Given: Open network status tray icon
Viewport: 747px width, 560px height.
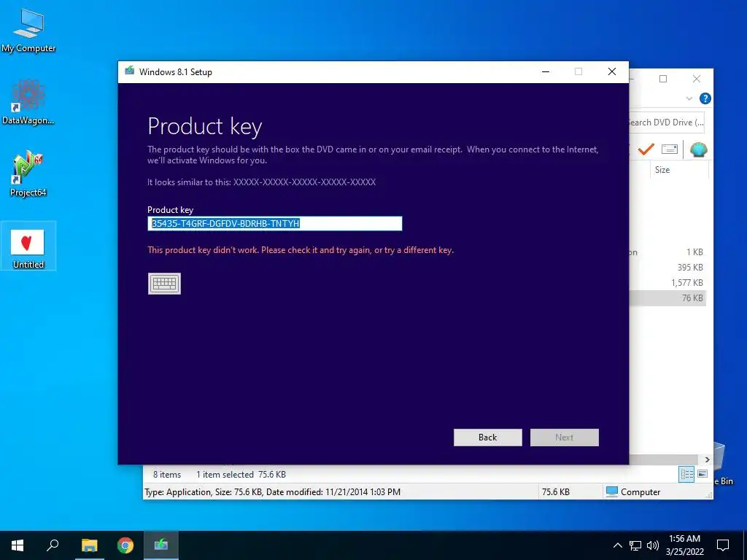Looking at the screenshot, I should point(635,545).
